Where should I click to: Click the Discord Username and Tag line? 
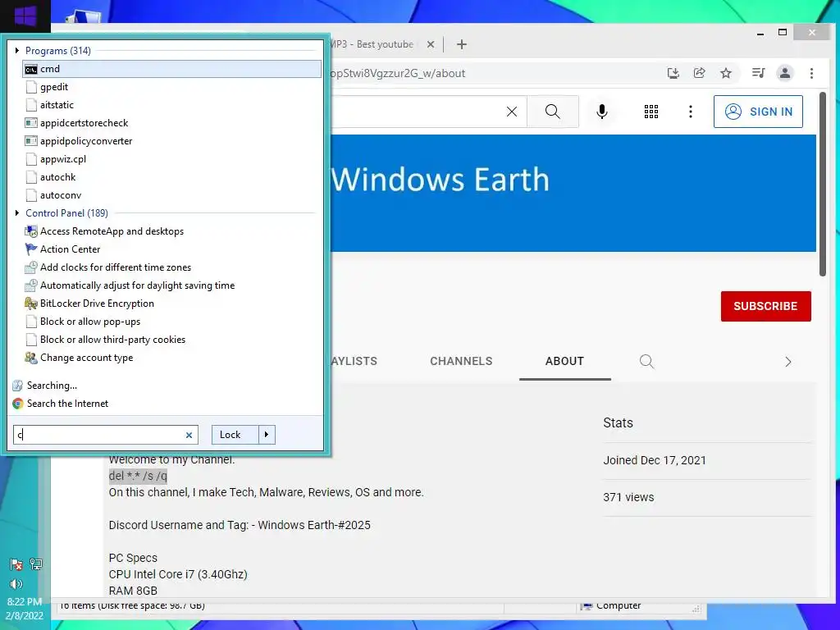click(240, 525)
